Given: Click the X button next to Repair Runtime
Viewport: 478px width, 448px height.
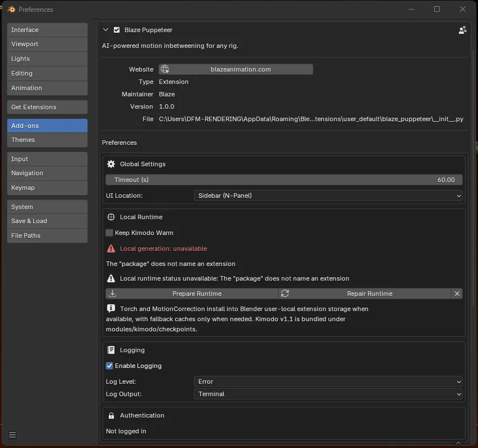Looking at the screenshot, I should click(457, 294).
